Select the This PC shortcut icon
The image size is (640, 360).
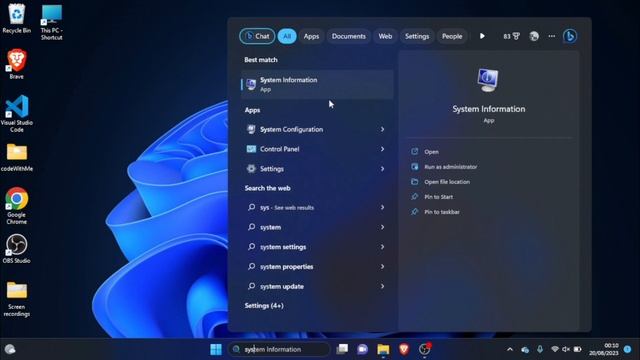pos(51,22)
